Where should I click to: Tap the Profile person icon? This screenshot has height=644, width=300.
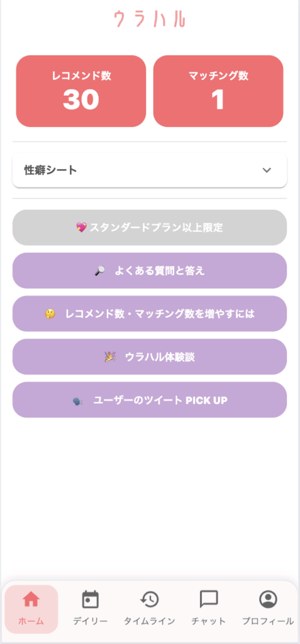click(x=268, y=599)
